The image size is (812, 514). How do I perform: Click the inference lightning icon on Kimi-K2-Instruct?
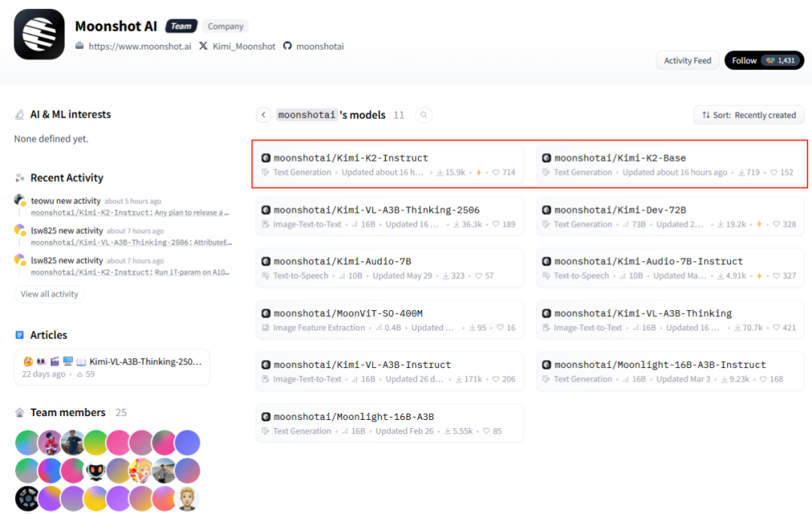pyautogui.click(x=478, y=172)
